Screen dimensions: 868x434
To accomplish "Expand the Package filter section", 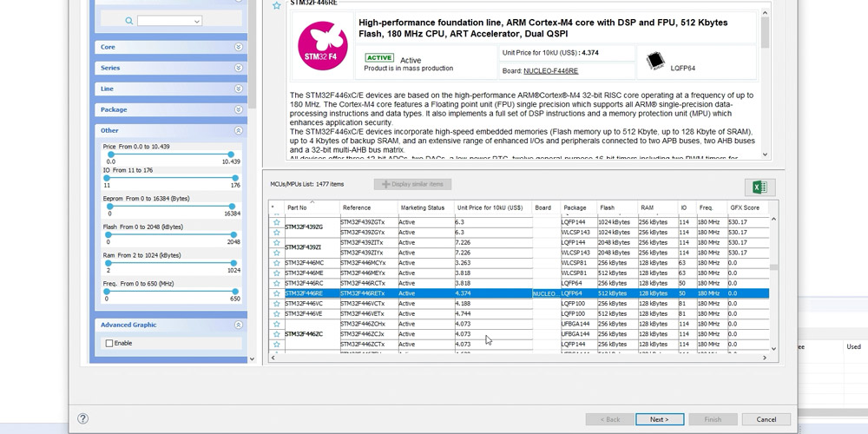I will coord(239,109).
